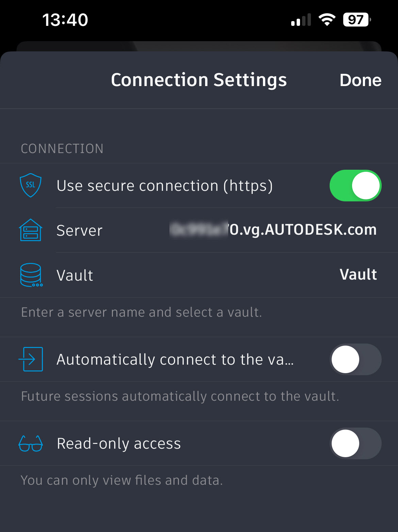This screenshot has width=398, height=532.
Task: Click the SSL shield icon
Action: pos(31,185)
